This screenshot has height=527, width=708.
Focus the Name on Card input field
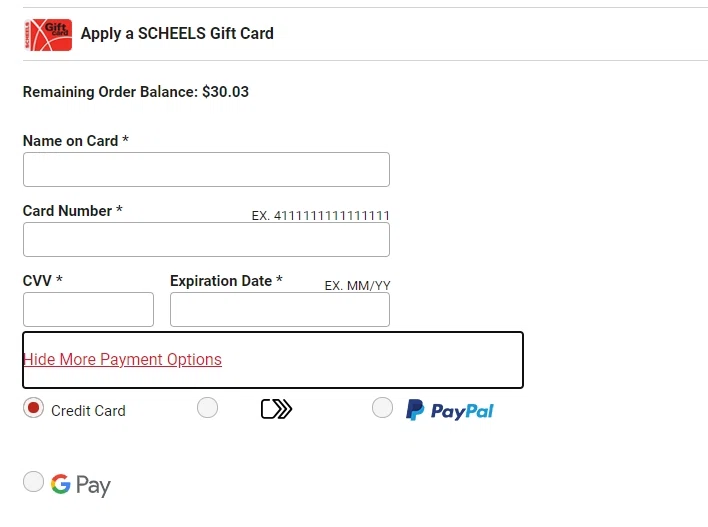[206, 170]
